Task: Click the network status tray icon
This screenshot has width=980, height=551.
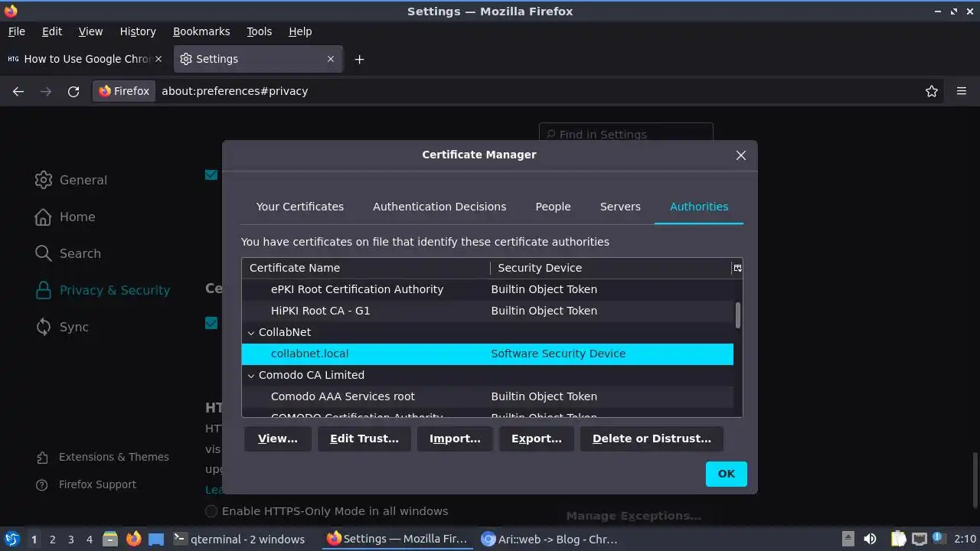Action: (x=920, y=539)
